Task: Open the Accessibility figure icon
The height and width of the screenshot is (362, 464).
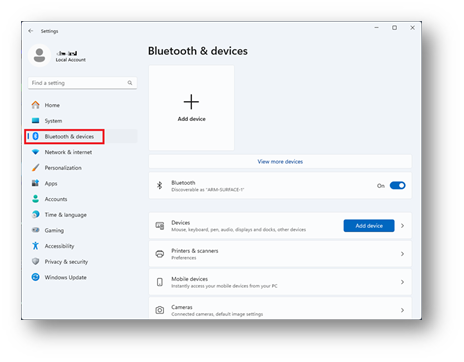Action: (35, 246)
